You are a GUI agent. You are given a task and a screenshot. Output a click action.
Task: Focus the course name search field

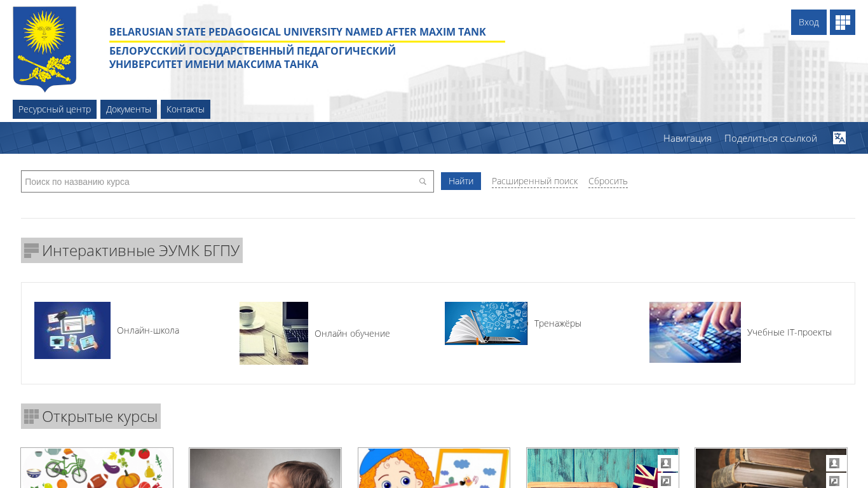227,181
